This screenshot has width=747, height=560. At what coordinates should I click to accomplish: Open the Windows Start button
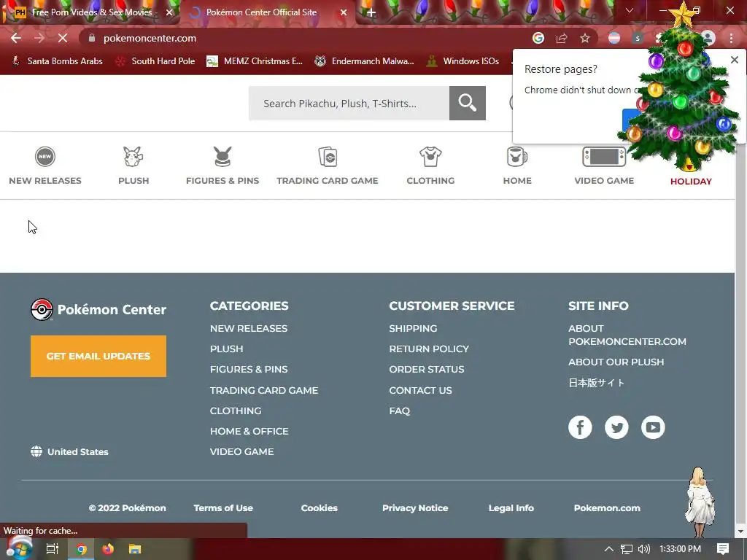tap(19, 548)
